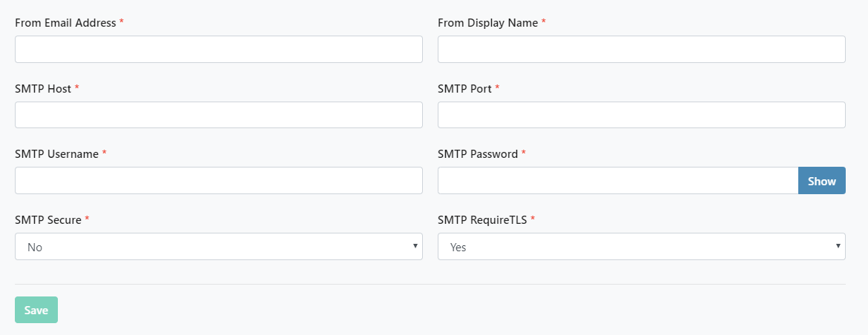The height and width of the screenshot is (335, 868).
Task: Focus the SMTP Username text box
Action: 218,181
